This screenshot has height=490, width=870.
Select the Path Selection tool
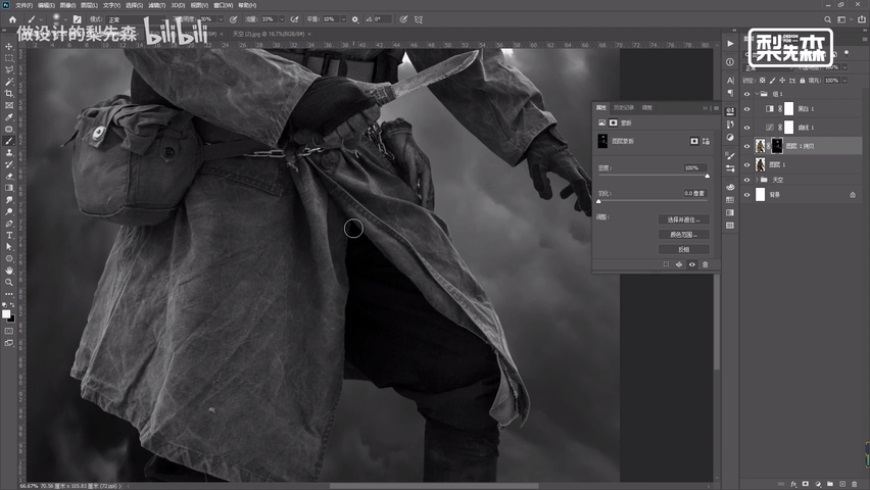(9, 247)
